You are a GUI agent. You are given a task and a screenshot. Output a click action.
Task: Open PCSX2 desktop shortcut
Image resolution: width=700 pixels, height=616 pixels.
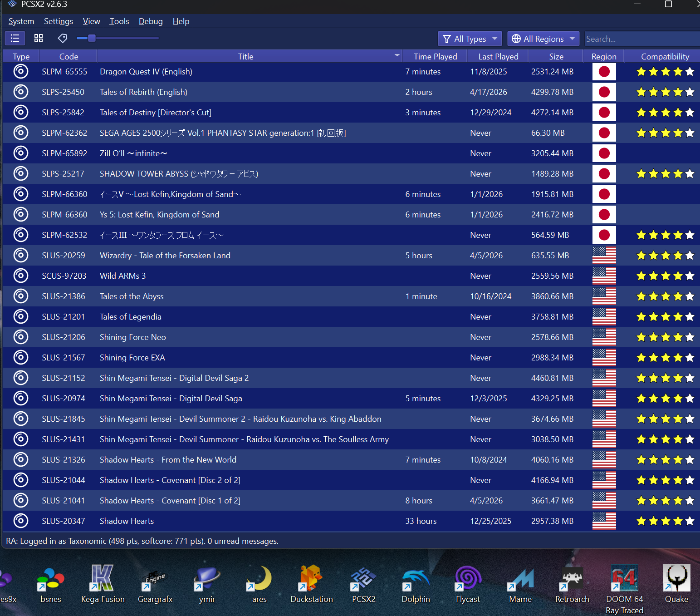tap(364, 585)
